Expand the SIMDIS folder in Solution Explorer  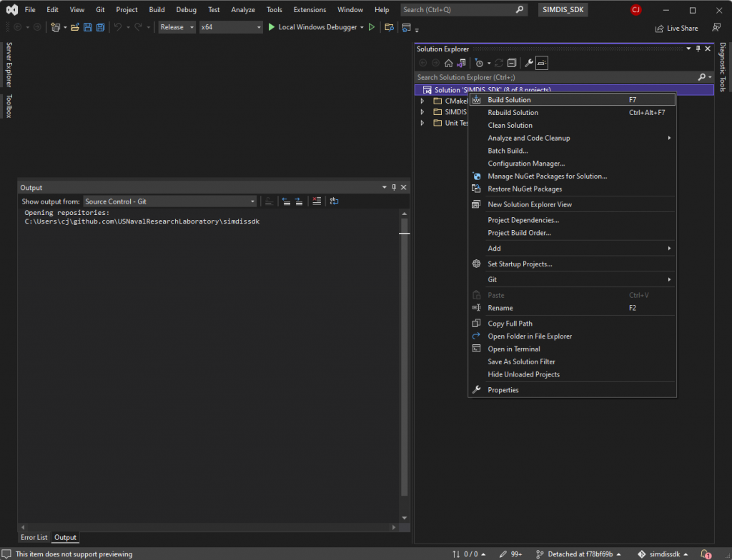422,112
